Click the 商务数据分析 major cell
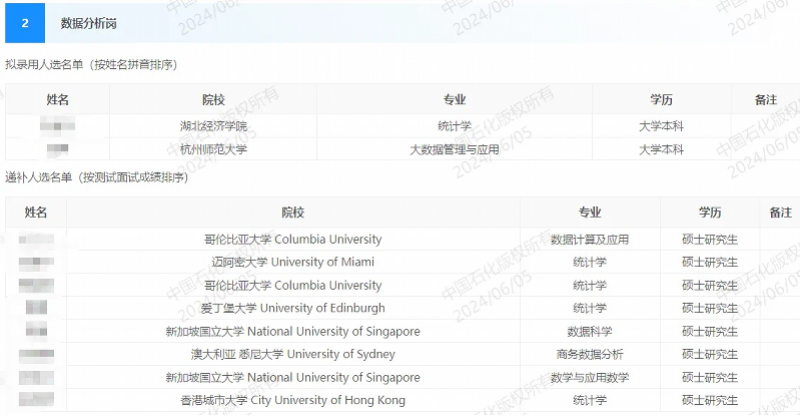Screen dimensions: 800x416 [589, 354]
